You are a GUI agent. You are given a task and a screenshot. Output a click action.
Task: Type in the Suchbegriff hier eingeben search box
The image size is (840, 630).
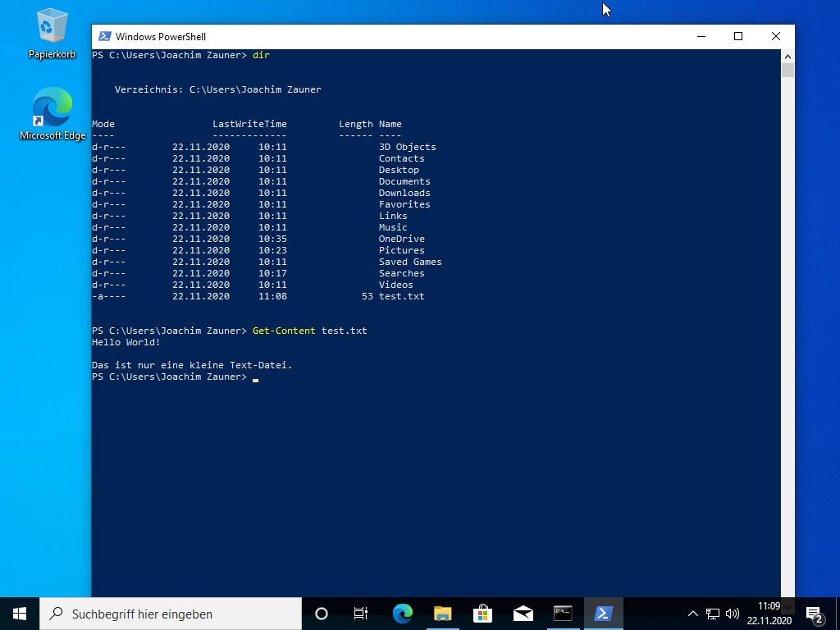click(171, 614)
